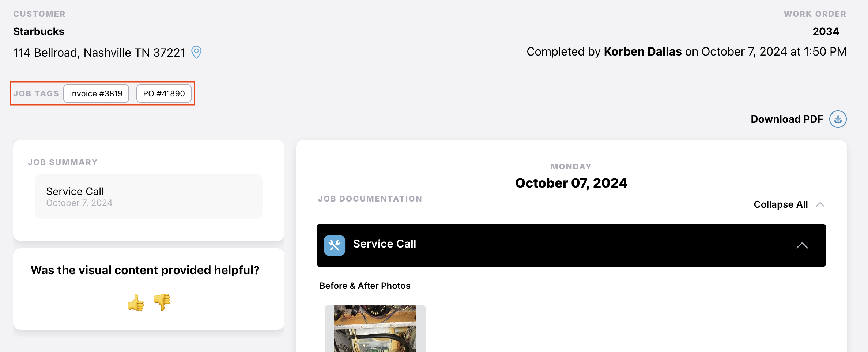Click the Starbucks customer name
The width and height of the screenshot is (868, 352).
tap(39, 31)
